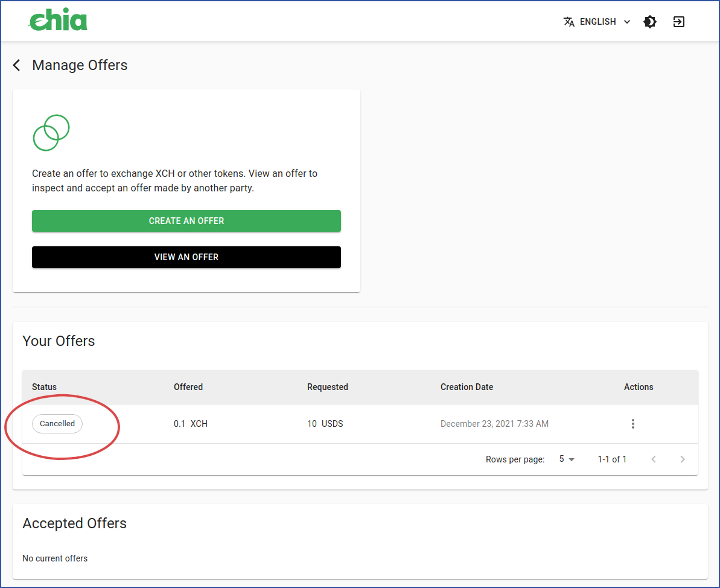Select the Creation Date column header
This screenshot has height=588, width=720.
point(467,387)
